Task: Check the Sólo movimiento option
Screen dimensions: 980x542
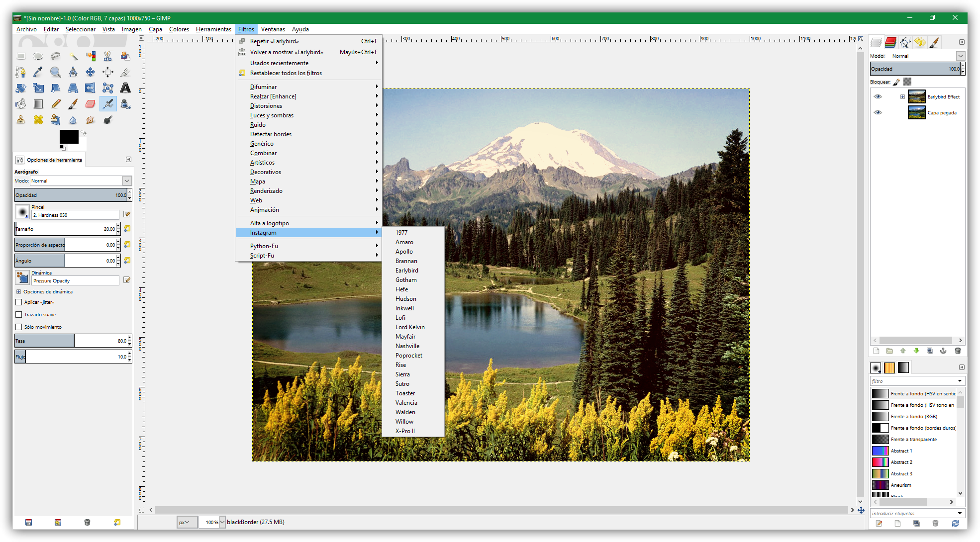Action: point(19,327)
